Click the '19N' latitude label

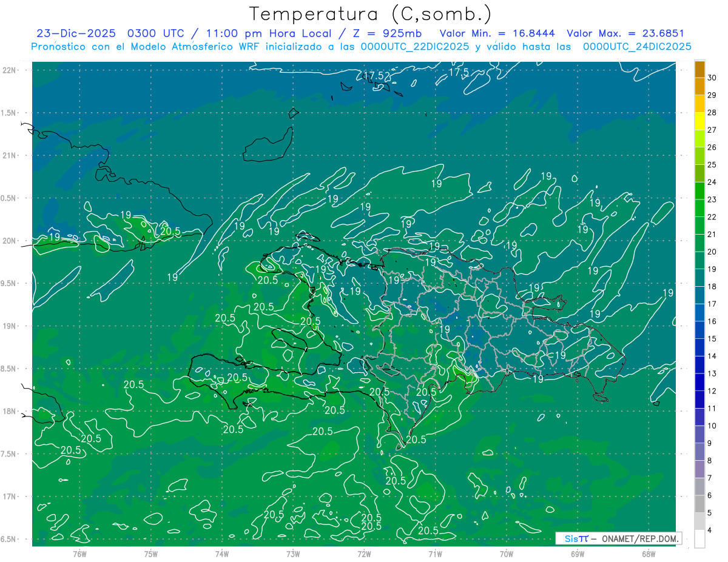pyautogui.click(x=9, y=326)
